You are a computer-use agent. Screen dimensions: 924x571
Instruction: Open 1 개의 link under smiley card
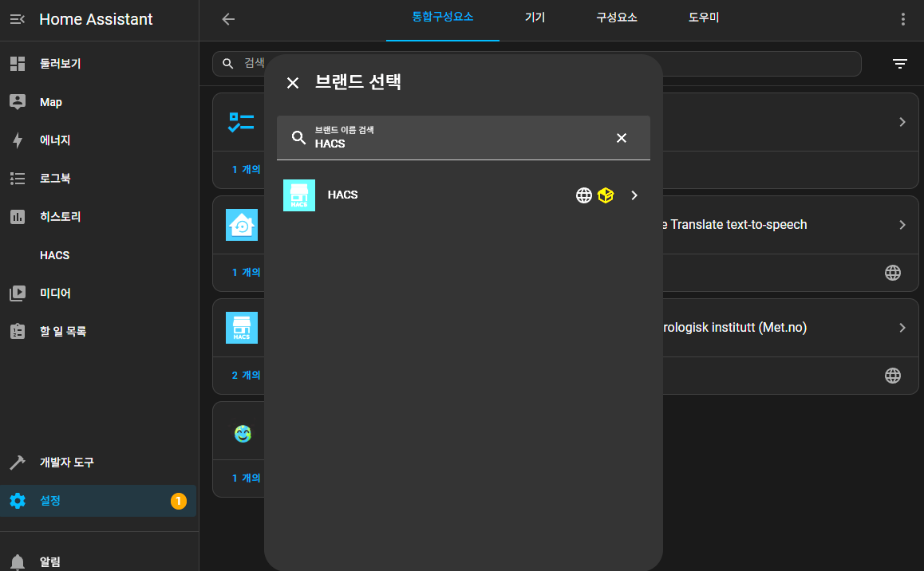247,478
